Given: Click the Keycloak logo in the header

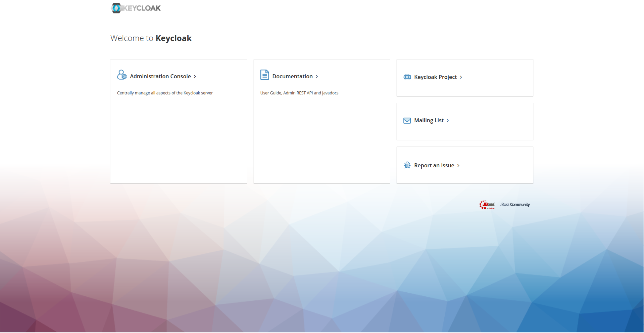Looking at the screenshot, I should [x=136, y=8].
